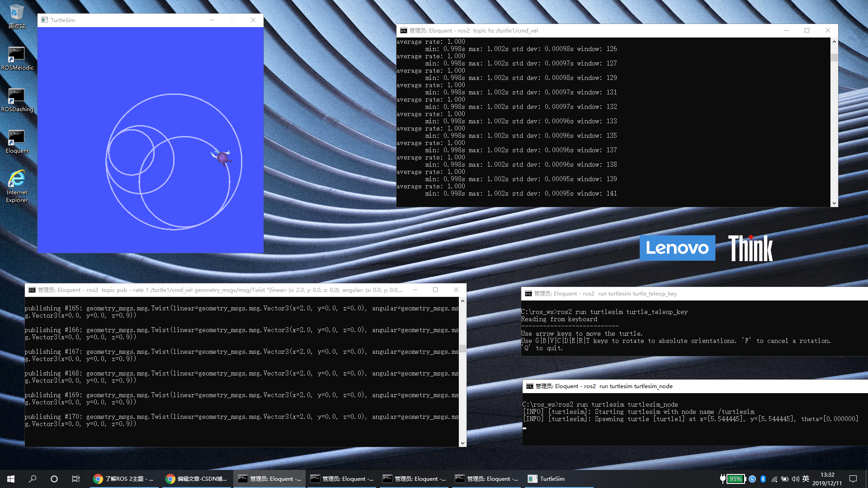Open the ROSMelodic desktop shortcut

[17, 58]
